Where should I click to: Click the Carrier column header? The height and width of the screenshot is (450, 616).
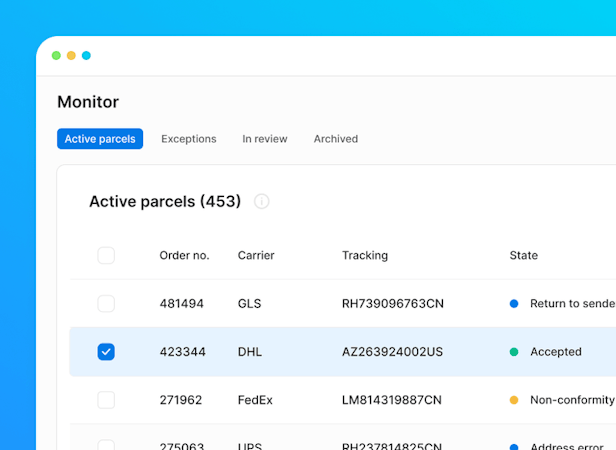(256, 255)
